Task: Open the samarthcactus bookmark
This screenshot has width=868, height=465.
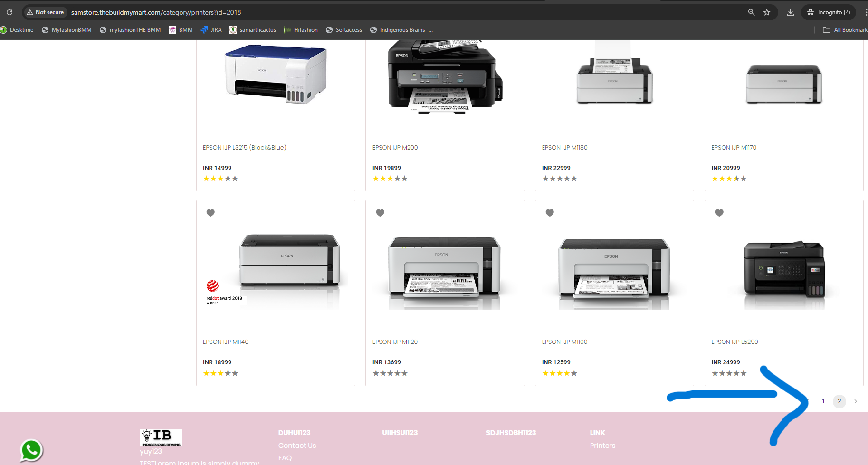Action: point(253,30)
